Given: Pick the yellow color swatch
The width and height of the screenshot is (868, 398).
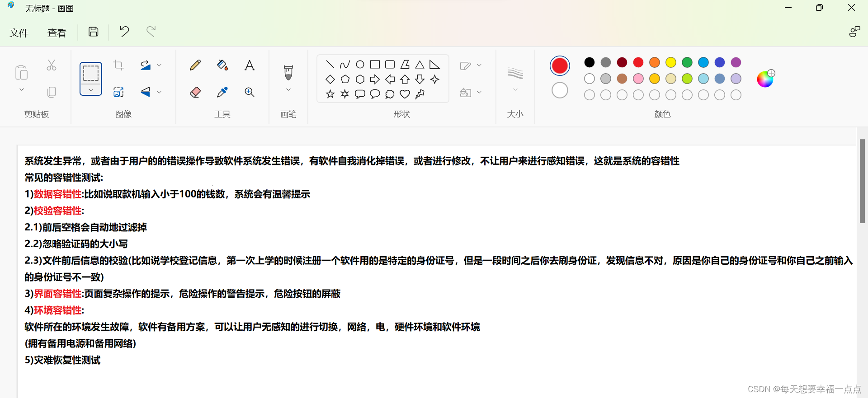Looking at the screenshot, I should coord(671,62).
